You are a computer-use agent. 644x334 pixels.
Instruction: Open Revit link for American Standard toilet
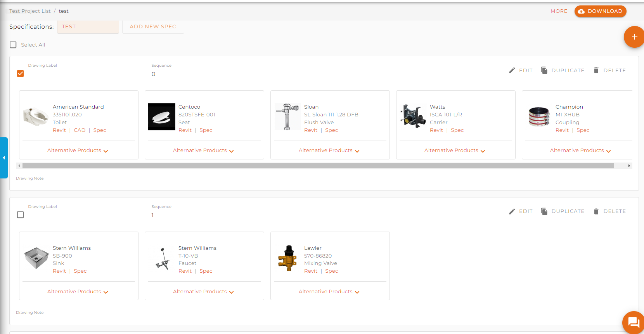pyautogui.click(x=59, y=130)
